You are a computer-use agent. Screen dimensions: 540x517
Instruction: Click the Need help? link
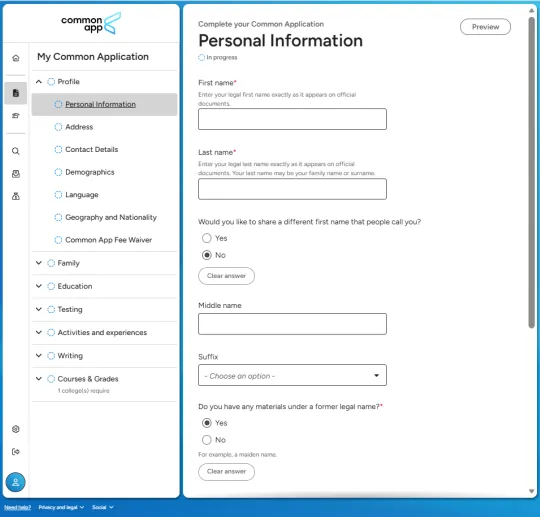point(18,507)
